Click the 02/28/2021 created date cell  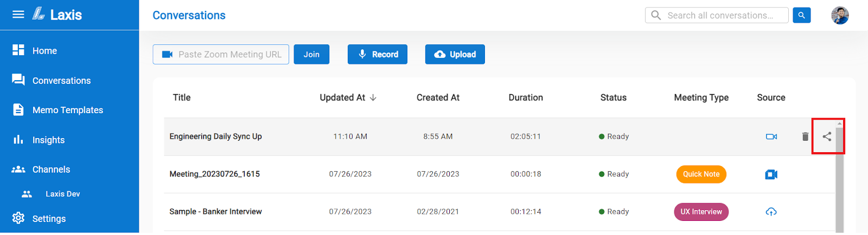438,212
